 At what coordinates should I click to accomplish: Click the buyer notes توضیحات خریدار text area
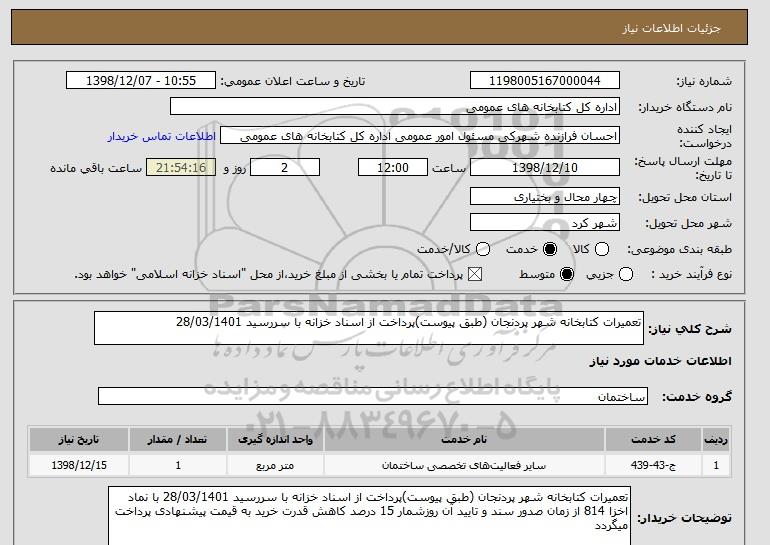[369, 517]
